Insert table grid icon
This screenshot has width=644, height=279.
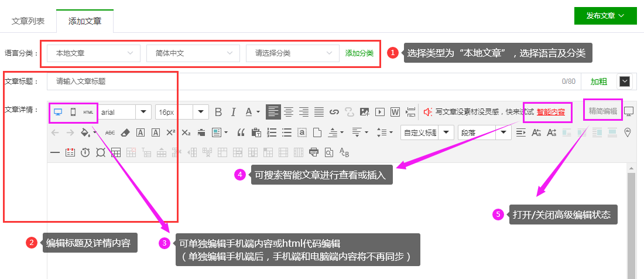(x=116, y=152)
